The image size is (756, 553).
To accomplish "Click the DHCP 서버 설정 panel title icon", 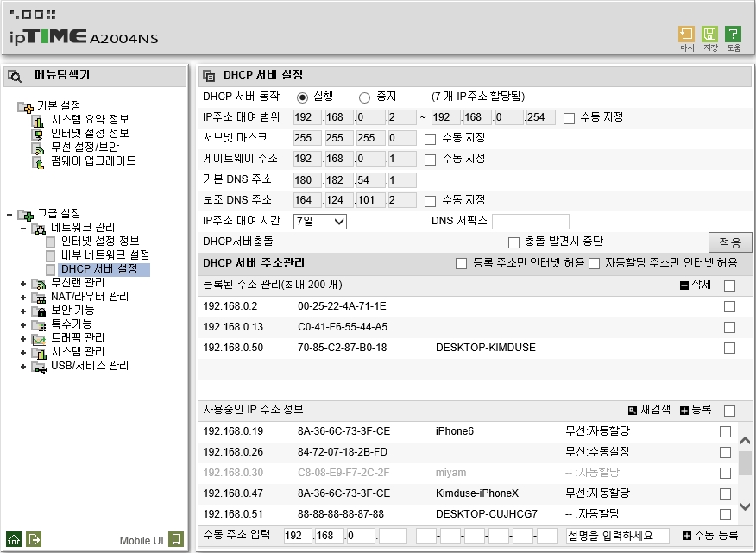I will tap(209, 76).
